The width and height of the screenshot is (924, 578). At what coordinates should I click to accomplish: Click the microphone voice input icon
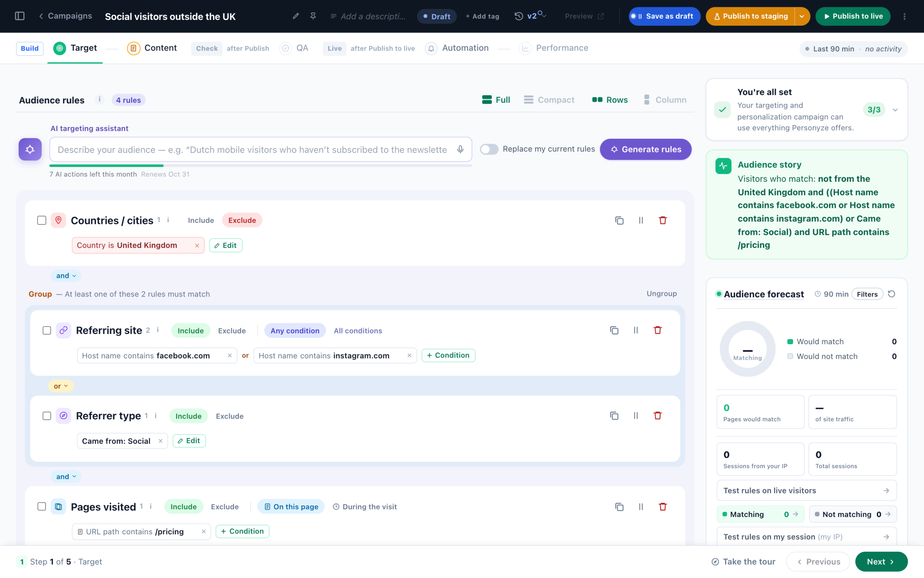point(460,150)
